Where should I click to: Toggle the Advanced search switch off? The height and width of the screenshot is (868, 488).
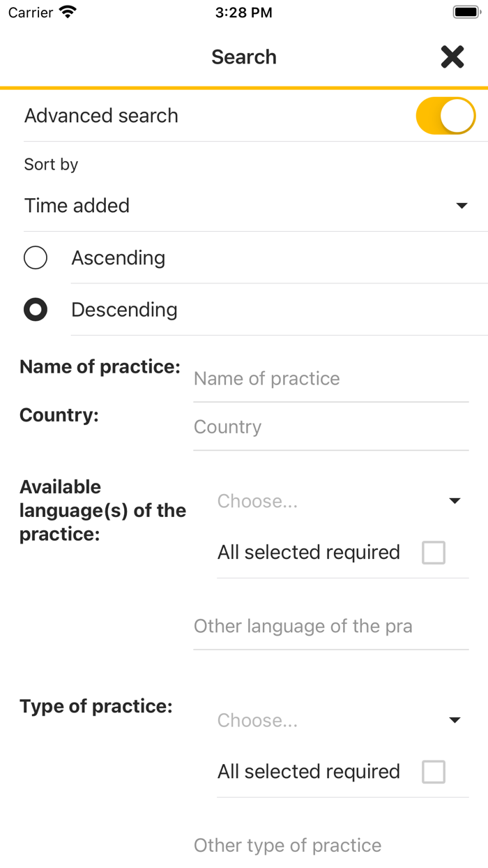pyautogui.click(x=445, y=116)
